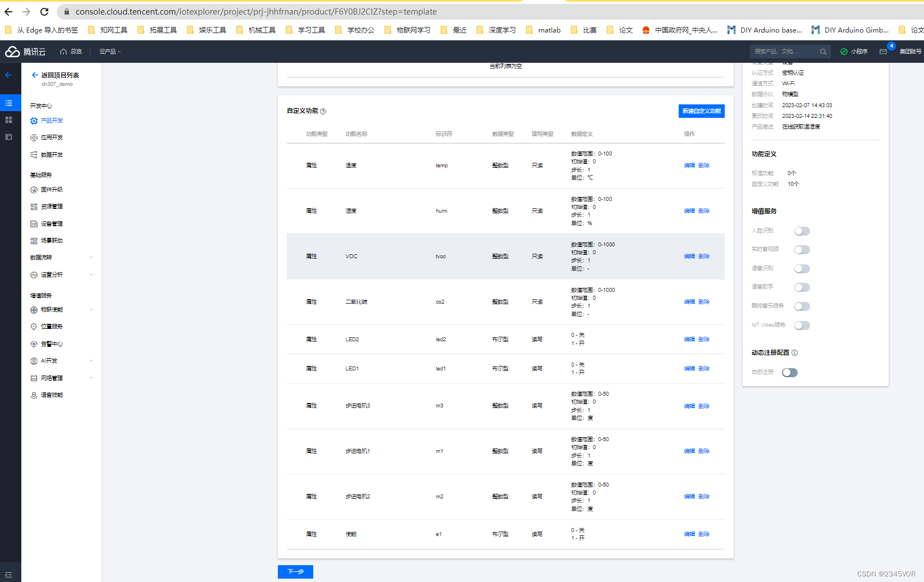This screenshot has width=924, height=582.
Task: Click the 告警中心 alarm icon
Action: 34,344
